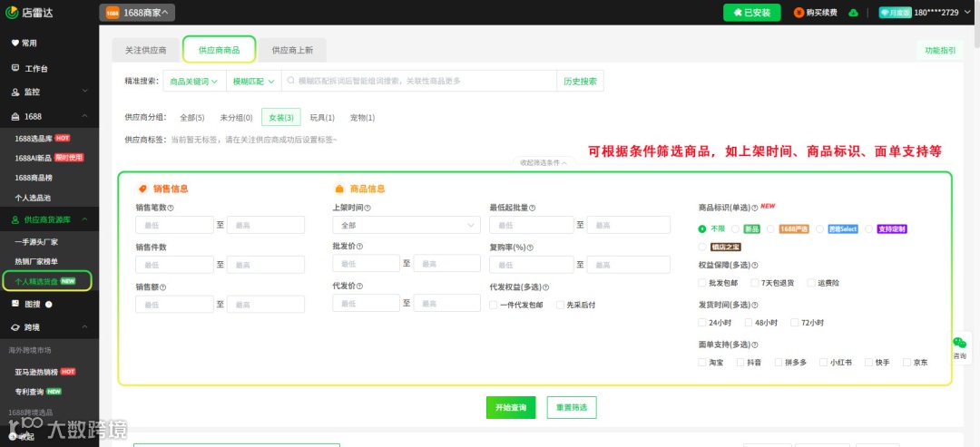Click help icon next to 代发权益(多选)

[x=545, y=287]
